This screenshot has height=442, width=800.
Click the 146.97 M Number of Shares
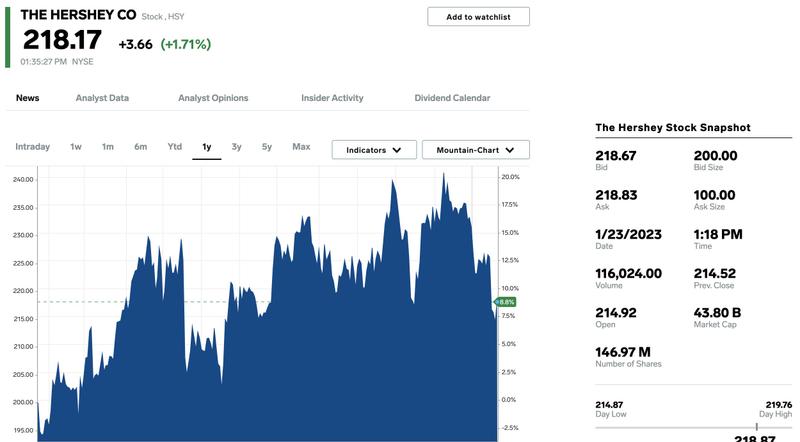click(x=623, y=352)
